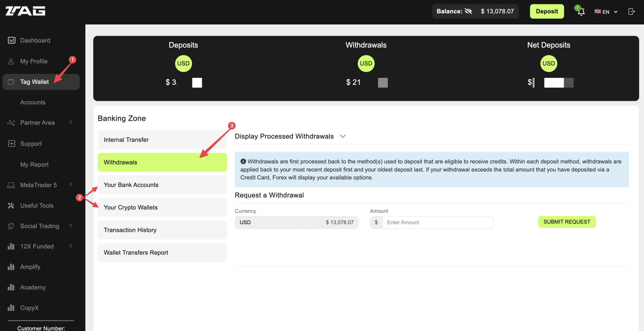This screenshot has width=644, height=331.
Task: Select the Withdrawals tab
Action: coord(162,162)
